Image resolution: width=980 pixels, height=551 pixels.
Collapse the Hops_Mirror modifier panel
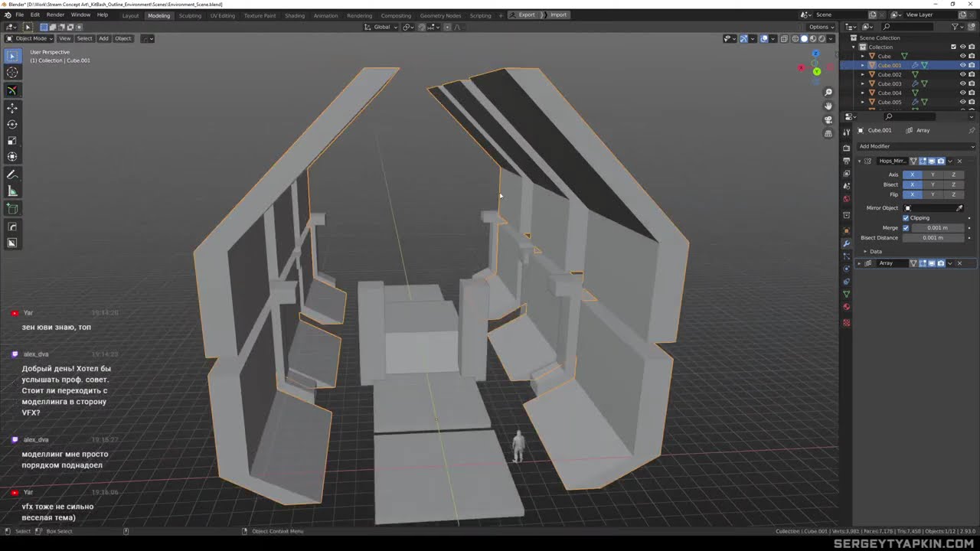(859, 161)
